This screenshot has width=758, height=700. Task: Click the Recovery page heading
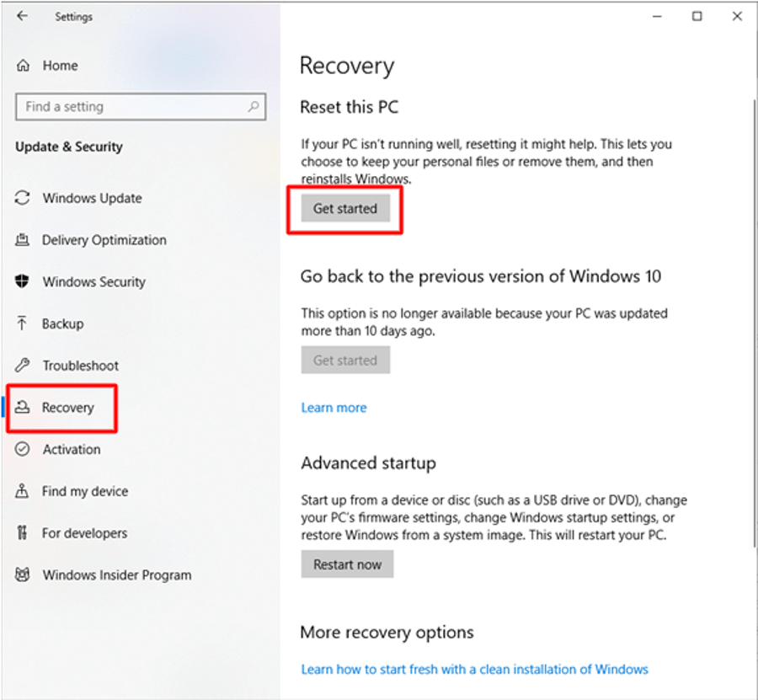(x=347, y=66)
